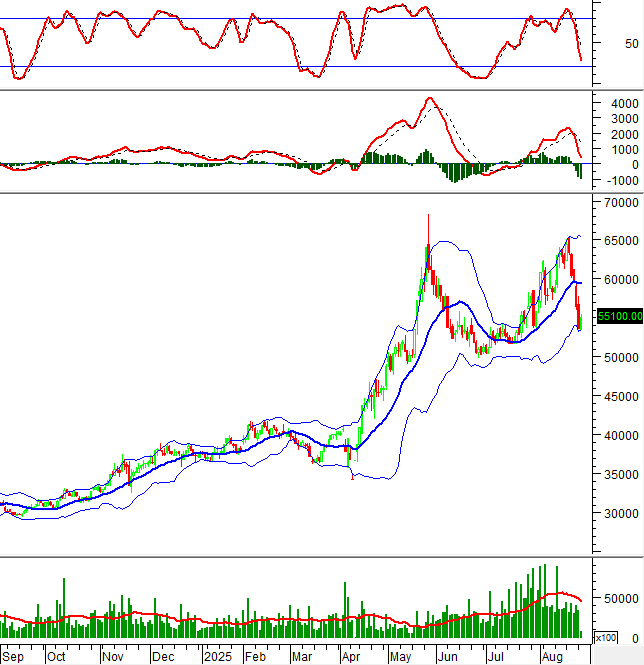This screenshot has width=644, height=665.
Task: Select the Jun month label on time axis
Action: pos(448,657)
